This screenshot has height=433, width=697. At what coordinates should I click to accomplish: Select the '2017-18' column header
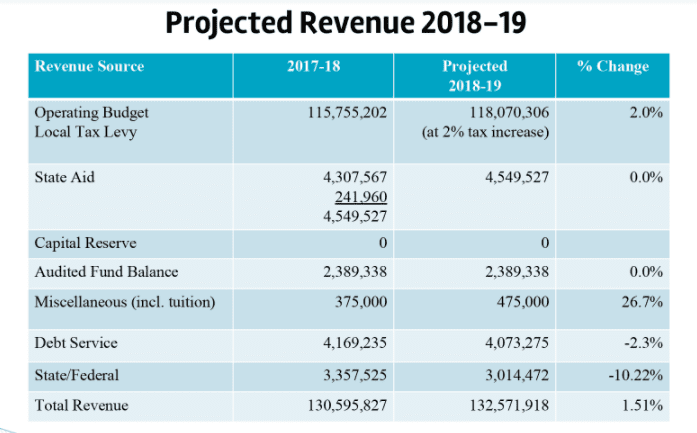313,76
